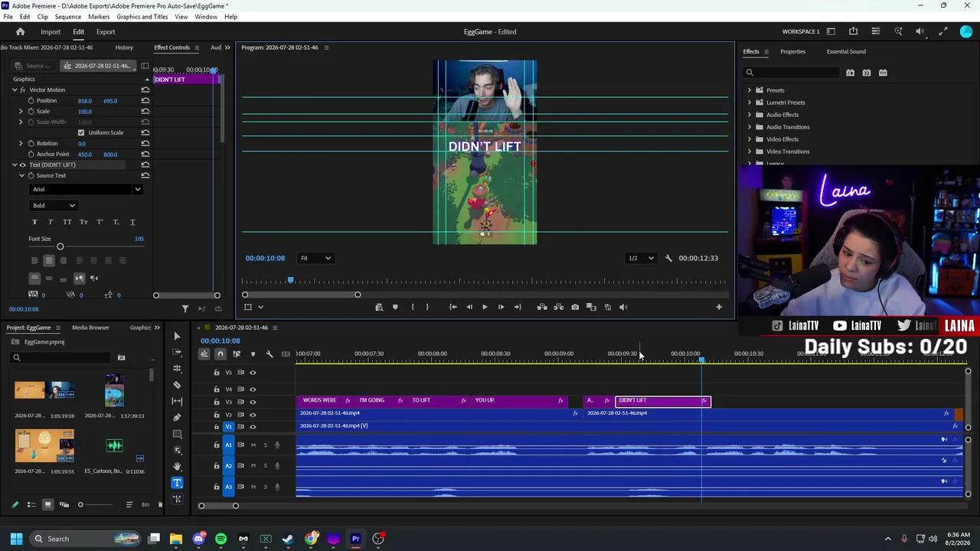The height and width of the screenshot is (551, 980).
Task: Open the Fit zoom level dropdown
Action: click(x=315, y=258)
